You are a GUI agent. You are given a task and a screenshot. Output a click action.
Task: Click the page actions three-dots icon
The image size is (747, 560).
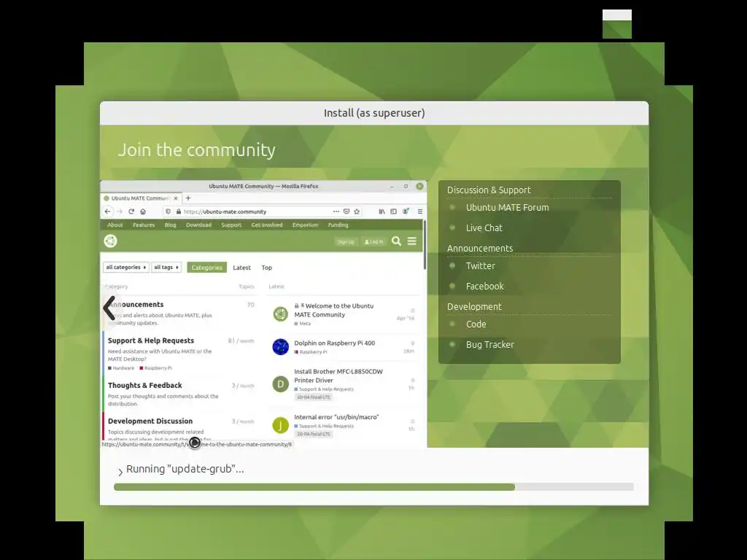(336, 211)
